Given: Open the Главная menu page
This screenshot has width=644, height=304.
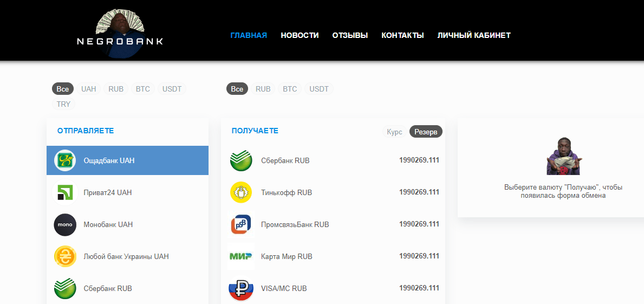Looking at the screenshot, I should coord(249,35).
